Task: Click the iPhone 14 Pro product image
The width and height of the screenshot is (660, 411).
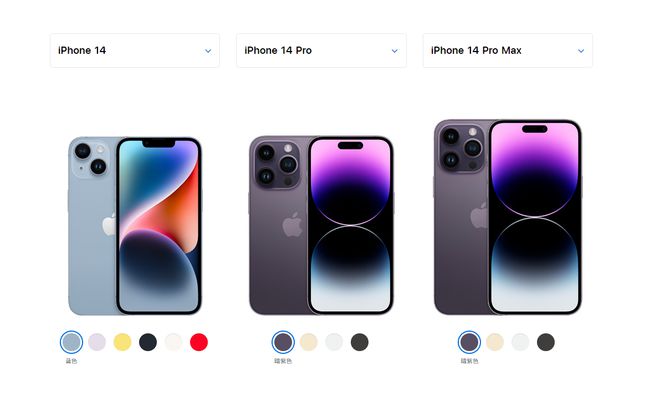Action: pyautogui.click(x=321, y=225)
